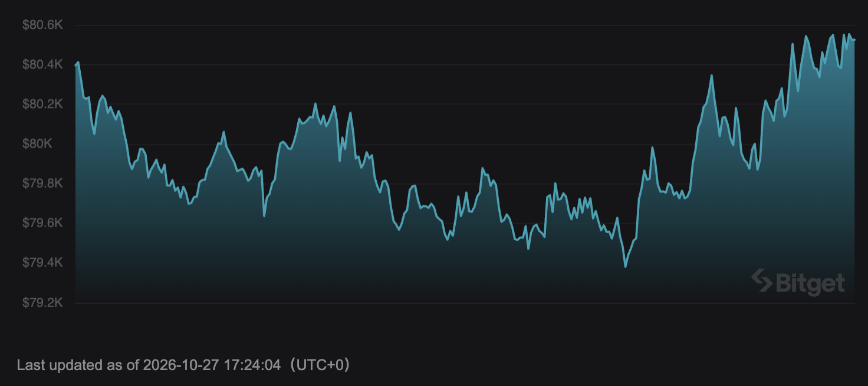The image size is (868, 386).
Task: Click the $79.6K axis label
Action: tap(42, 223)
